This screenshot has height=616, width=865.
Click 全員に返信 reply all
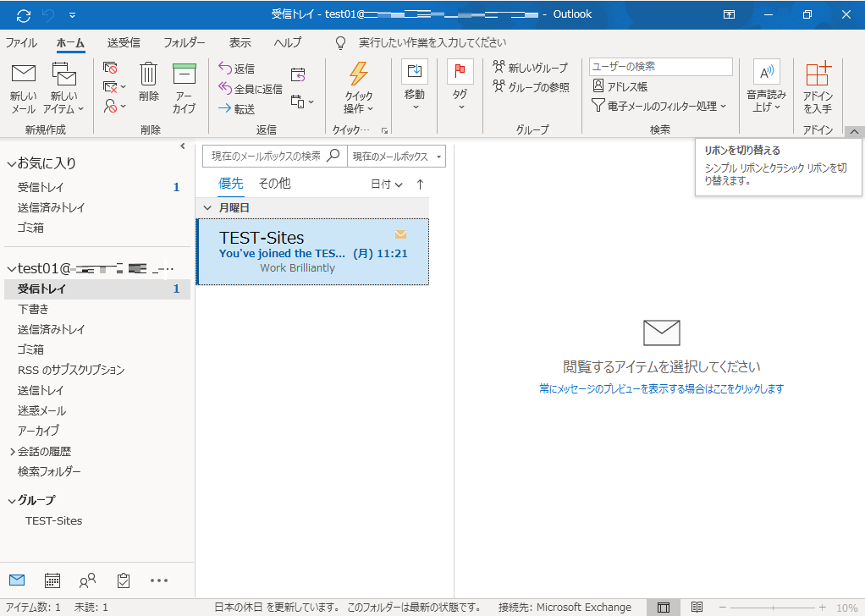click(x=251, y=88)
